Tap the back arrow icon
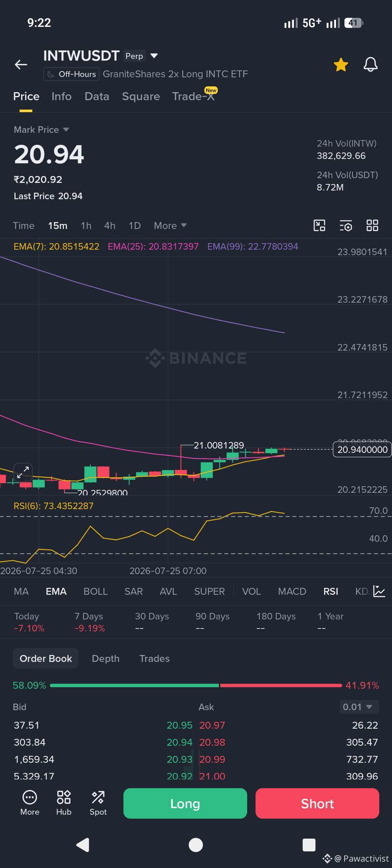The width and height of the screenshot is (392, 868). click(21, 65)
